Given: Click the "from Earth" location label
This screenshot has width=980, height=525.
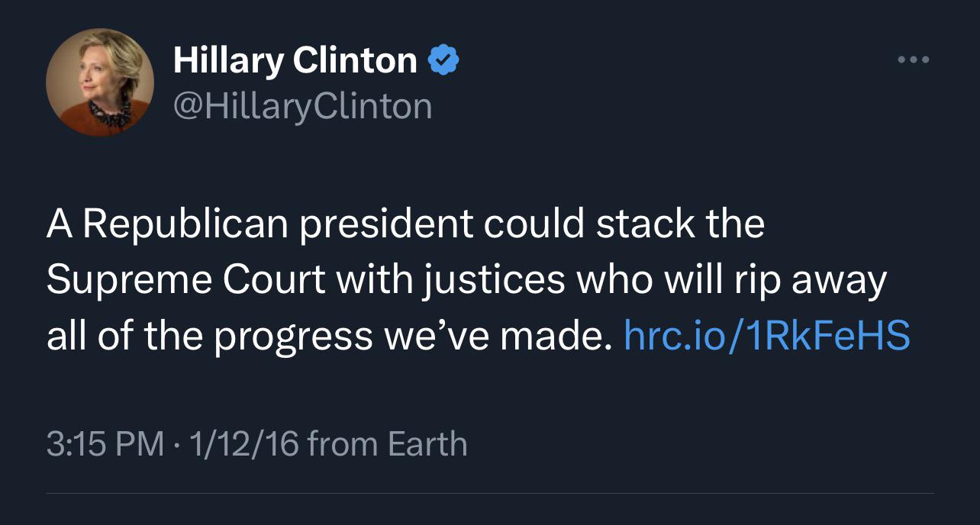Looking at the screenshot, I should point(387,443).
